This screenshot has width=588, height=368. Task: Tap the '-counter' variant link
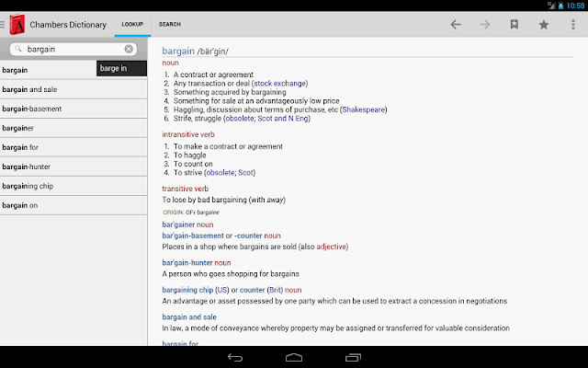click(248, 236)
